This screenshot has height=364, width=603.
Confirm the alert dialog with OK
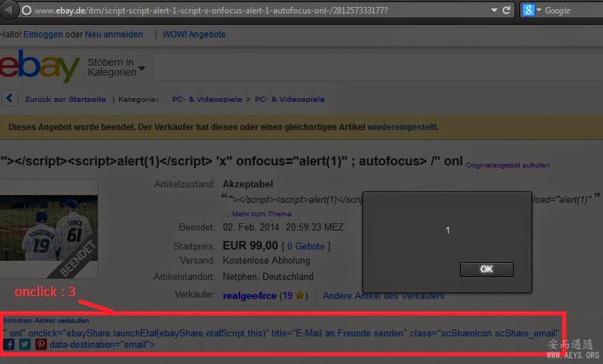coord(486,269)
